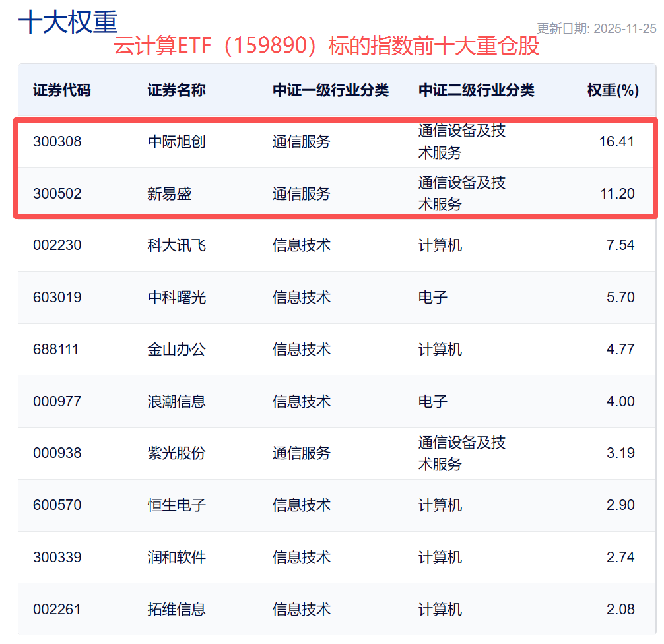Viewport: 664px width, 644px height.
Task: Click the 证券名称 column header
Action: pyautogui.click(x=176, y=90)
